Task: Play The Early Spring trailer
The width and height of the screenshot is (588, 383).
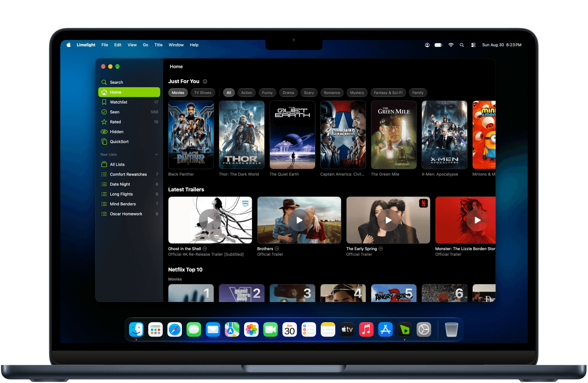Action: [x=388, y=220]
